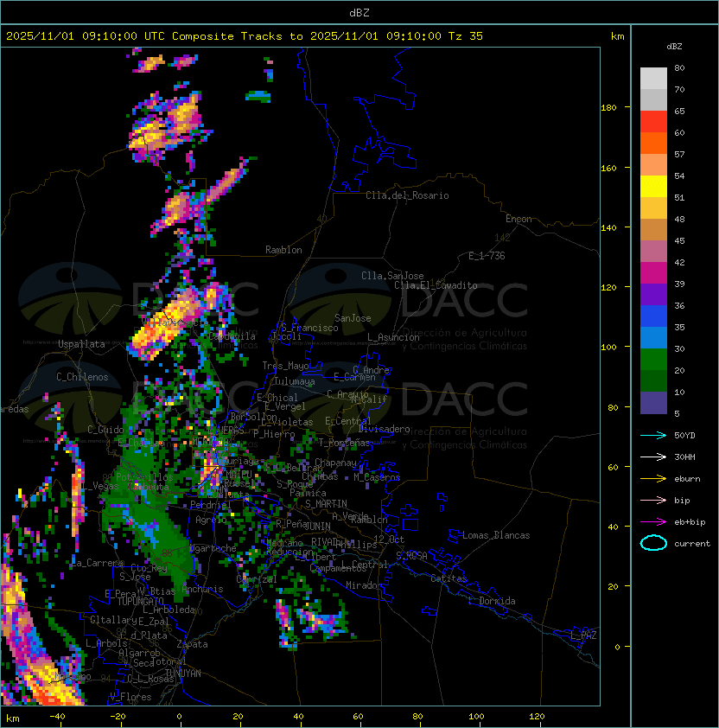
Task: Click the yellow eburn arrow in legend
Action: point(653,479)
